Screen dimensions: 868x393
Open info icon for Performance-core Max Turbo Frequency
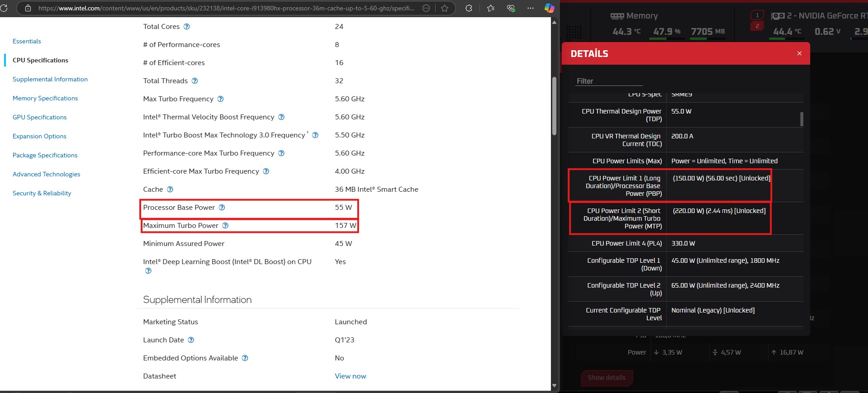[281, 153]
